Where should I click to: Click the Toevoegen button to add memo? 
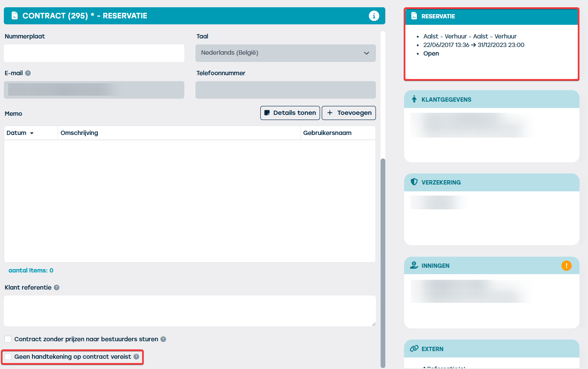(349, 113)
